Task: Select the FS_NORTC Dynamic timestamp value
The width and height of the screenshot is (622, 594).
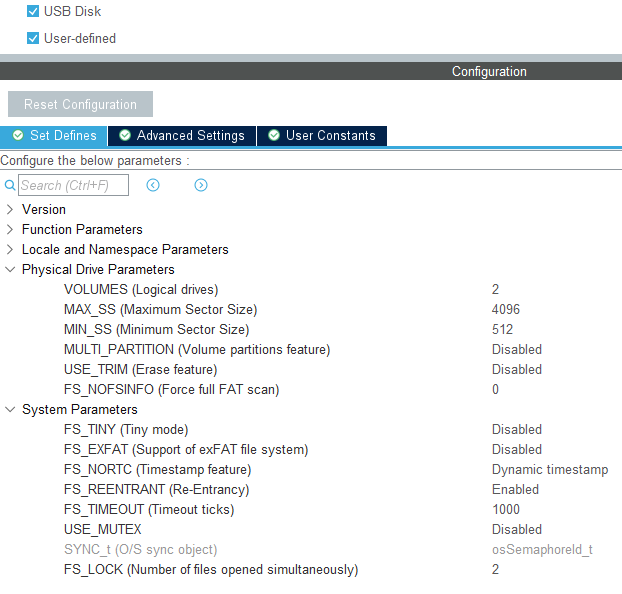Action: point(549,470)
